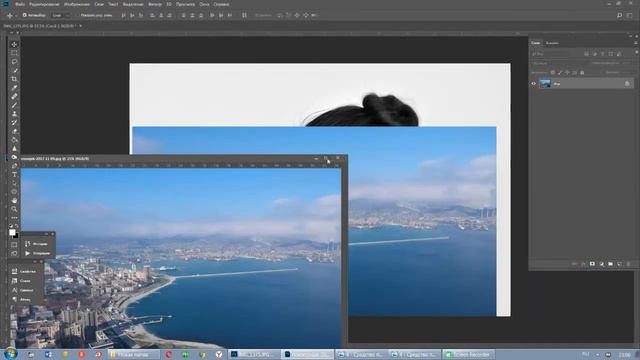Select the Zoom tool
Screen dimensions: 640x360
tap(14, 209)
